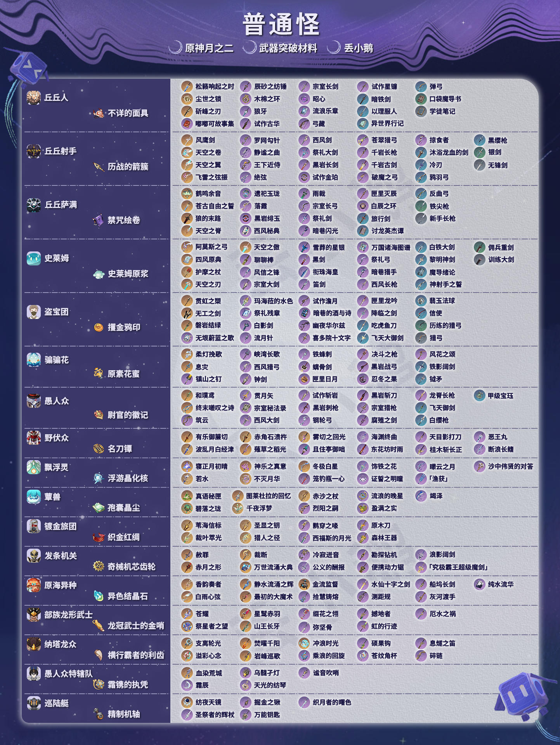Click the 原海异种 enemy icon
Image resolution: width=560 pixels, height=745 pixels.
click(34, 585)
